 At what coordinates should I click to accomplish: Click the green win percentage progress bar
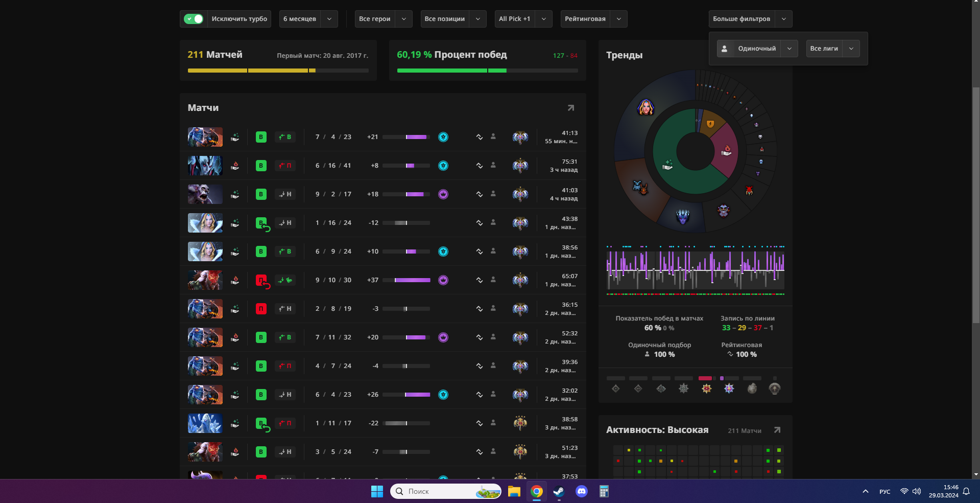pyautogui.click(x=487, y=71)
